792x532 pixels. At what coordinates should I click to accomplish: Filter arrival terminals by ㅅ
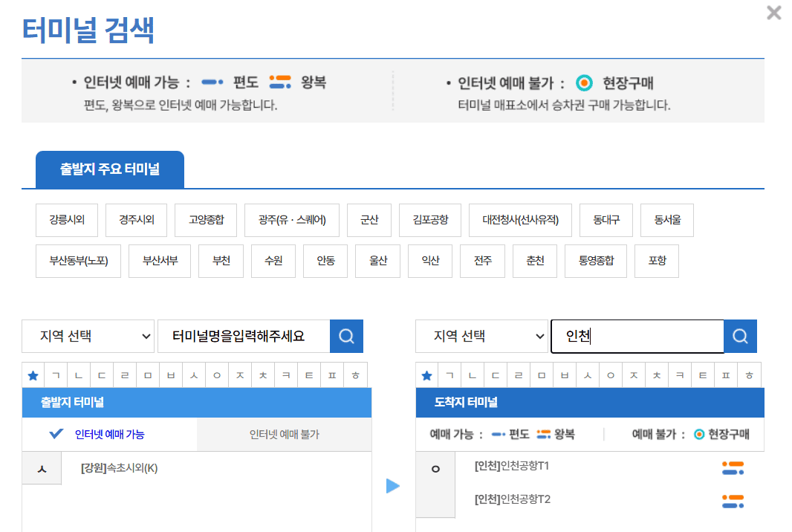coord(588,375)
